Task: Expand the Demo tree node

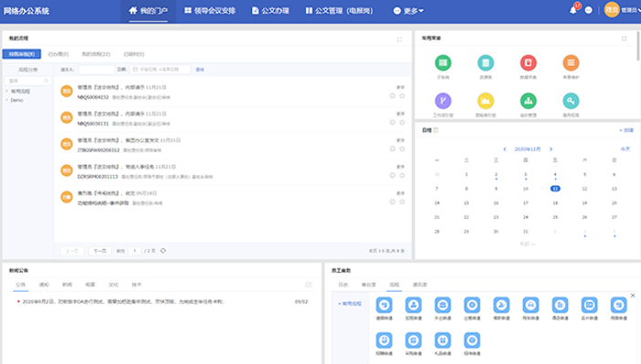Action: pos(7,100)
